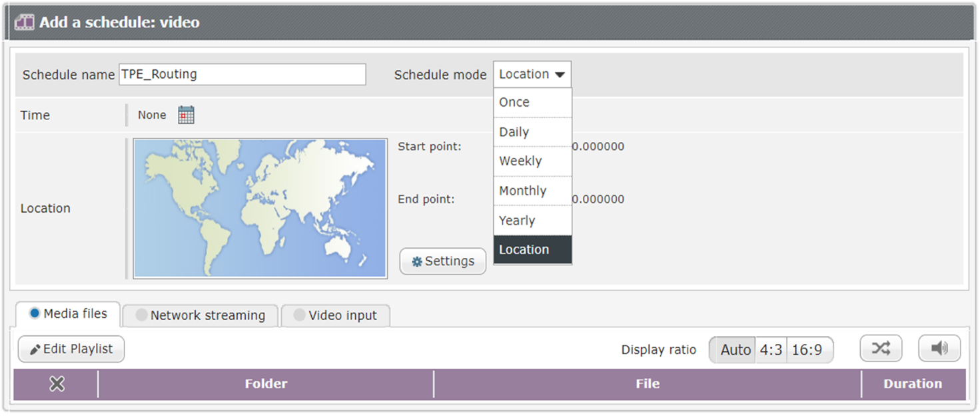The image size is (980, 416).
Task: Switch to the Video input tab
Action: point(335,315)
